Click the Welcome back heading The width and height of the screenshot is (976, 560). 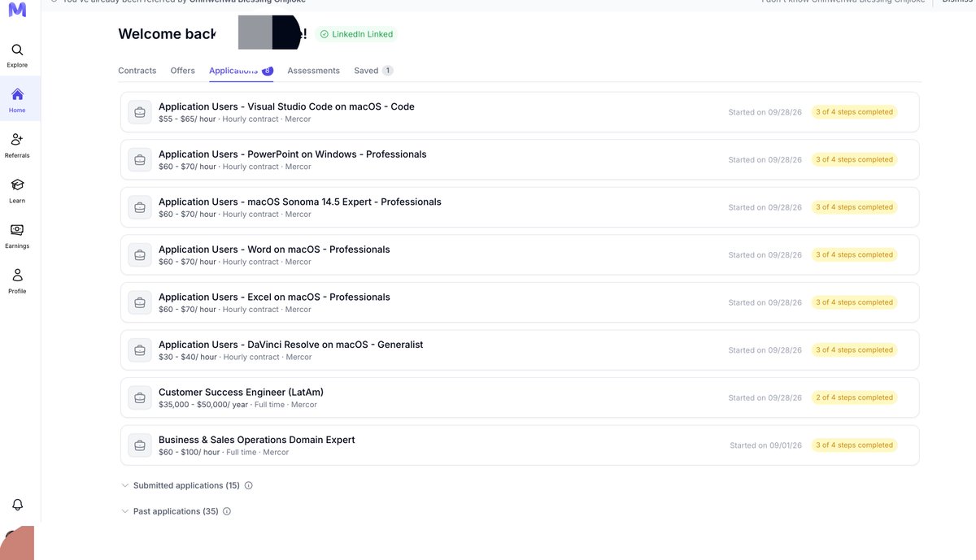(167, 34)
